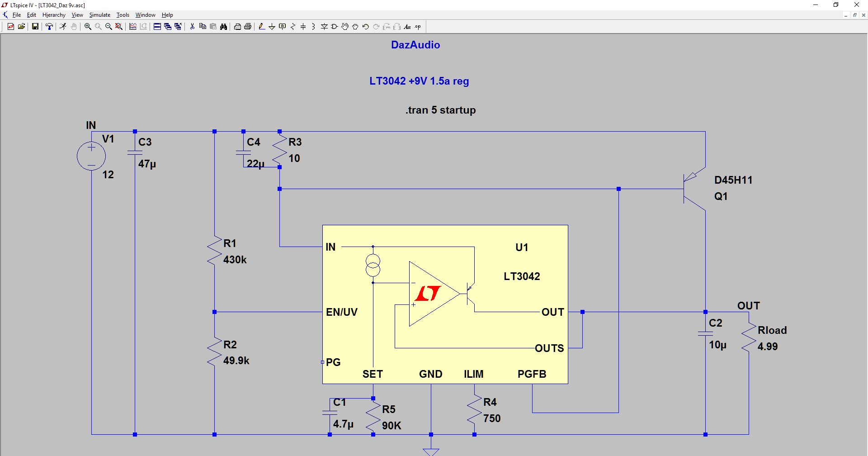Open the Hierarchy menu
Image resolution: width=868 pixels, height=456 pixels.
coord(54,15)
